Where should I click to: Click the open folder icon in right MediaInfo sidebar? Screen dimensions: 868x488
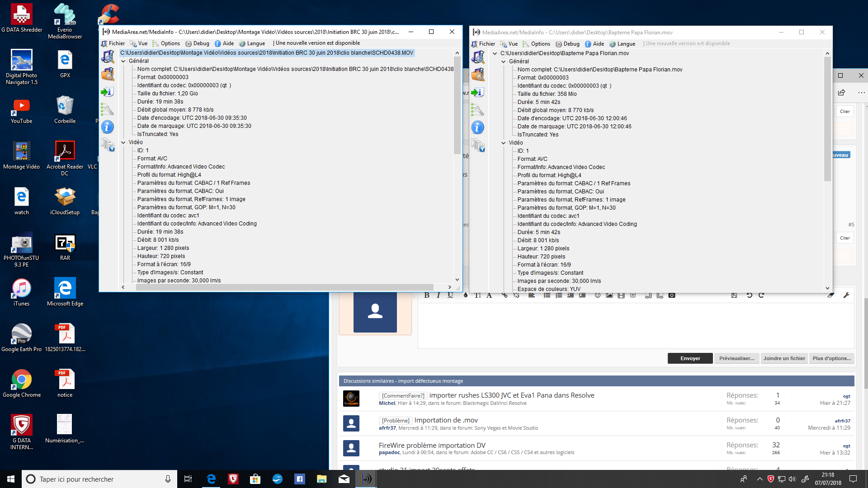click(478, 75)
